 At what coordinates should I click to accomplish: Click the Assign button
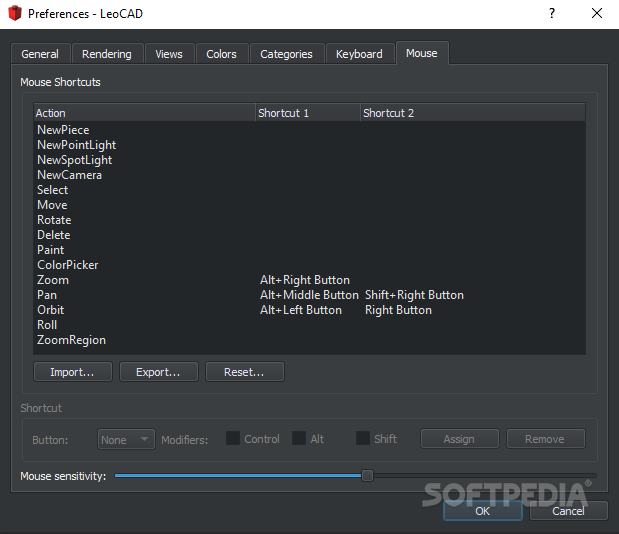click(x=460, y=439)
